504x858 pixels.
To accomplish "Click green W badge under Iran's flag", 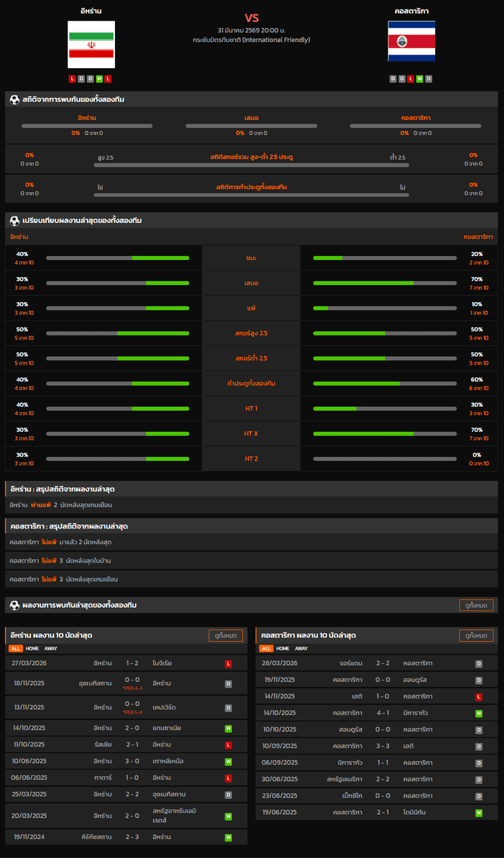I will tap(99, 79).
